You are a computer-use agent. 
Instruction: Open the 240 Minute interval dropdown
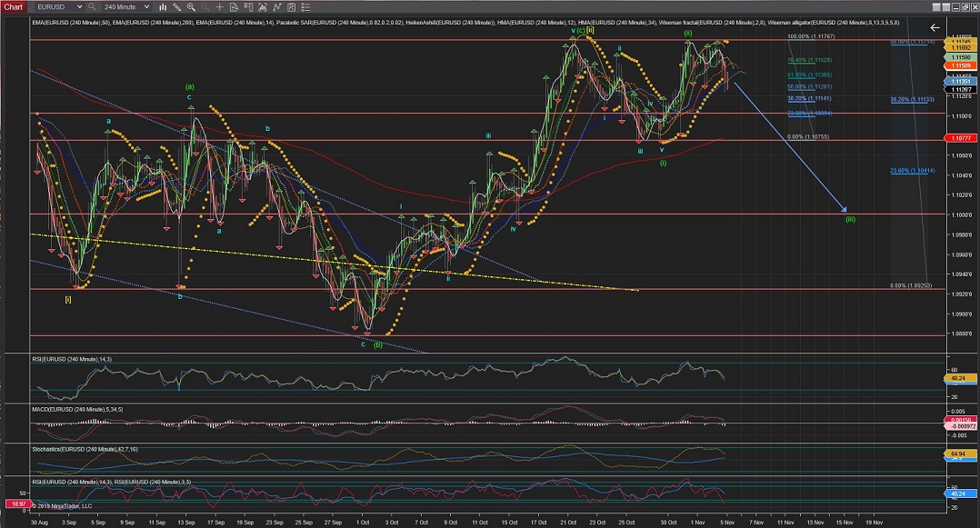(146, 6)
